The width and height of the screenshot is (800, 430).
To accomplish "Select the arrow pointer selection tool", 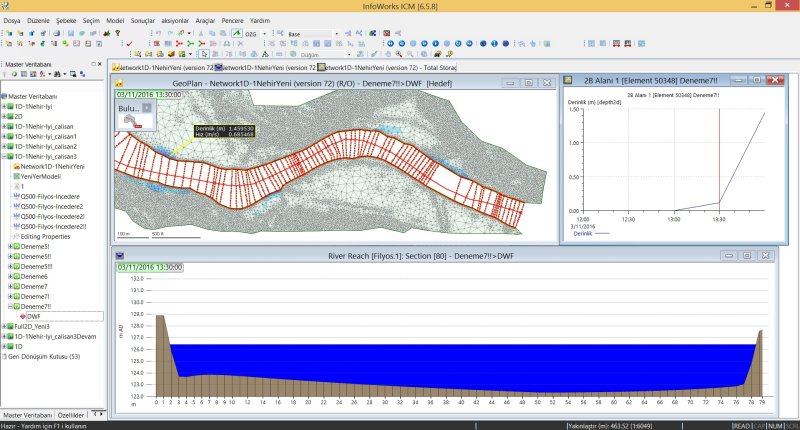I will click(203, 54).
